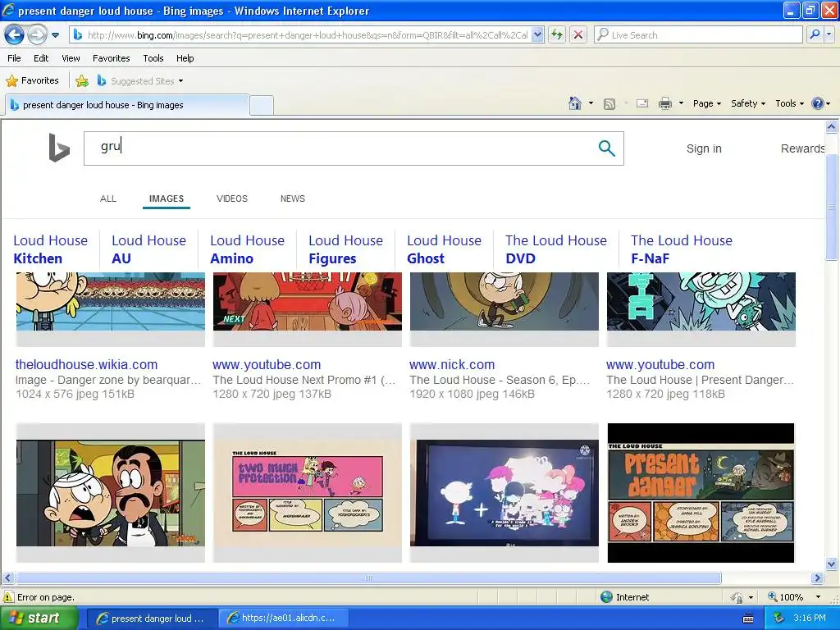The height and width of the screenshot is (630, 840).
Task: Click the Refresh button beside address bar
Action: (557, 34)
